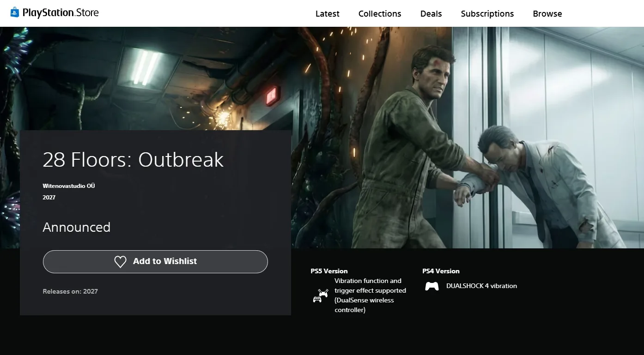The image size is (644, 355).
Task: Click the DualSense vibration and trigger effect description
Action: tap(370, 295)
